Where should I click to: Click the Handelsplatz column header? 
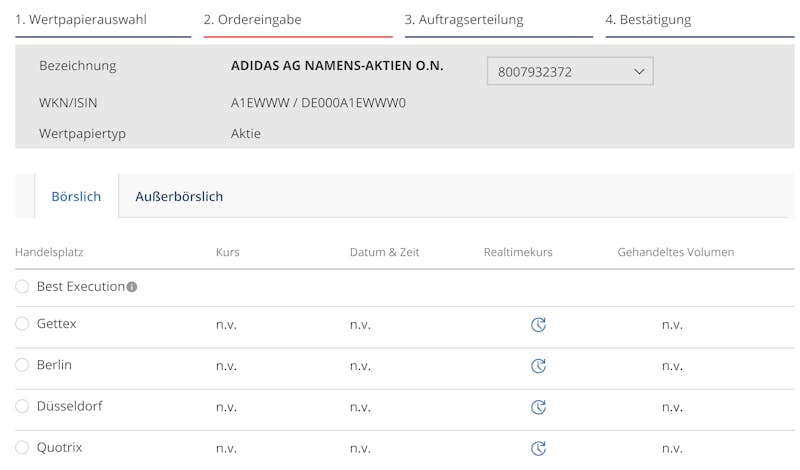49,252
